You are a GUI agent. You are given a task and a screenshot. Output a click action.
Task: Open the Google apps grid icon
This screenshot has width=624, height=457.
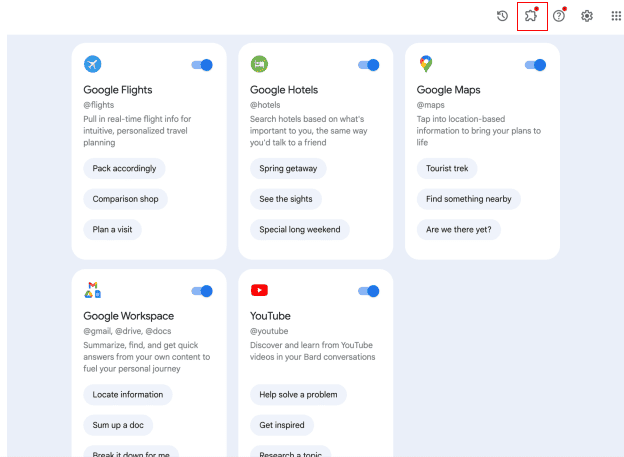click(x=616, y=16)
